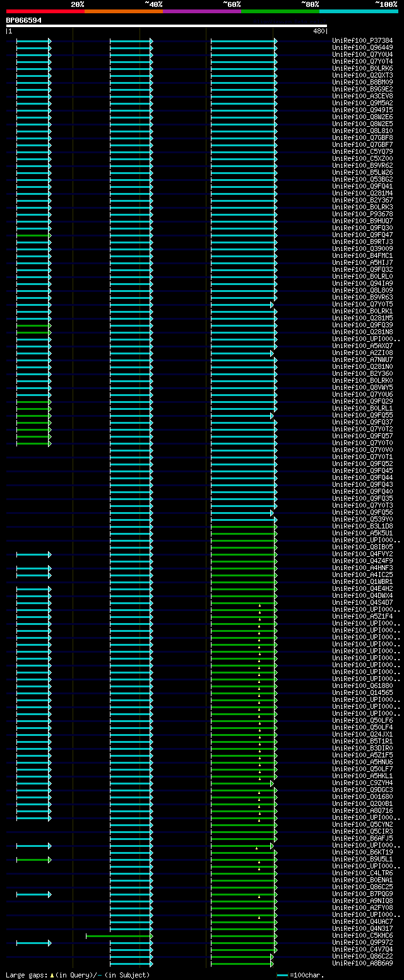The width and height of the screenshot is (404, 980).
Task: Click the UniRef100_C5KHC6 label
Action: pyautogui.click(x=362, y=935)
